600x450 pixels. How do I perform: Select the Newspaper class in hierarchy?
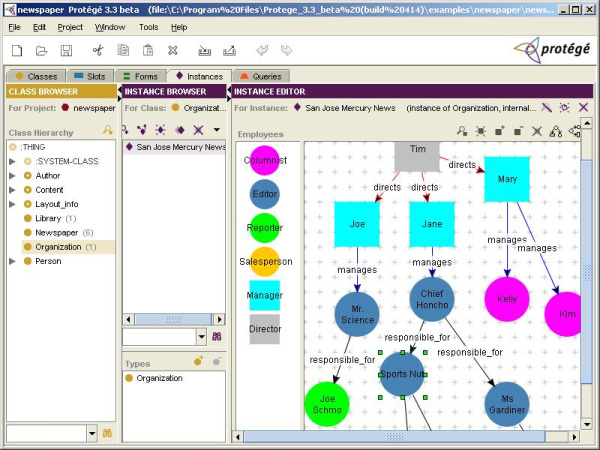[56, 232]
